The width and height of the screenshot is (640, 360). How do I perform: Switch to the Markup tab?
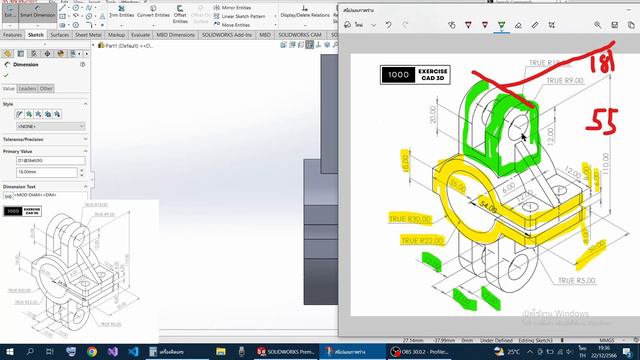point(116,35)
